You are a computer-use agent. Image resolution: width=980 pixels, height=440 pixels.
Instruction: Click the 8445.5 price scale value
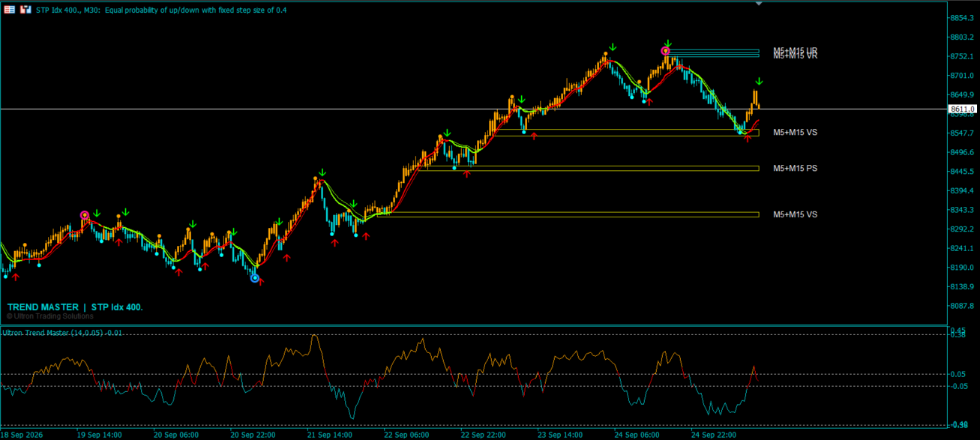coord(961,172)
